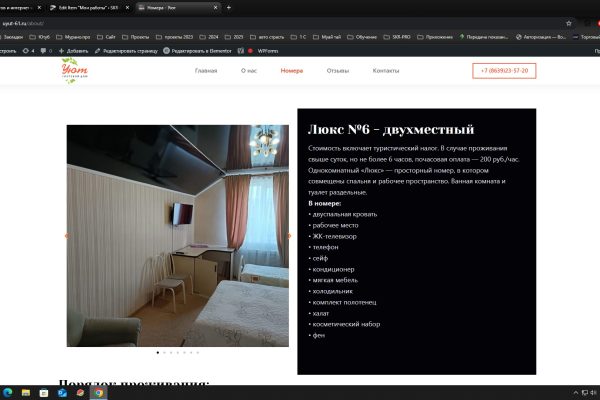This screenshot has height=400, width=600.
Task: Open the "2025" bookmarks folder
Action: pyautogui.click(x=234, y=37)
